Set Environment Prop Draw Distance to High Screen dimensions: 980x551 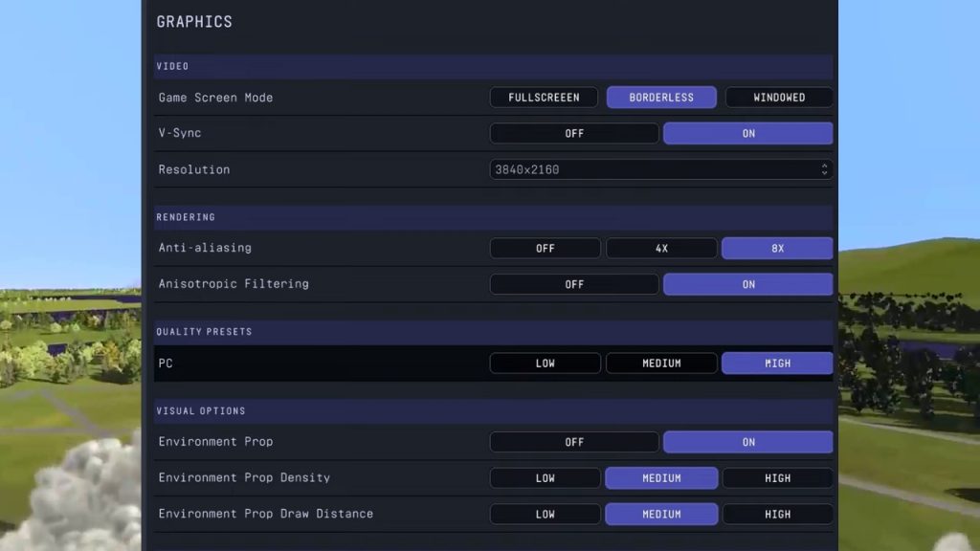click(x=777, y=514)
